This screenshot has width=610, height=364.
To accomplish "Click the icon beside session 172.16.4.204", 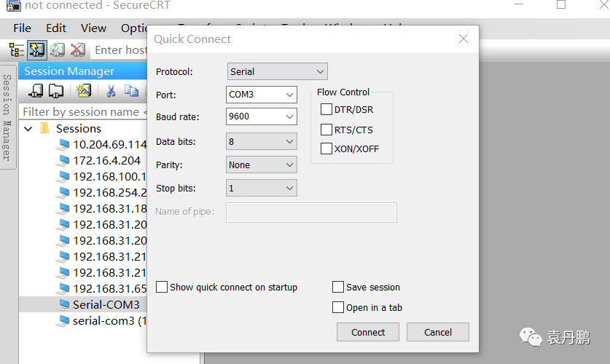I will tap(63, 160).
